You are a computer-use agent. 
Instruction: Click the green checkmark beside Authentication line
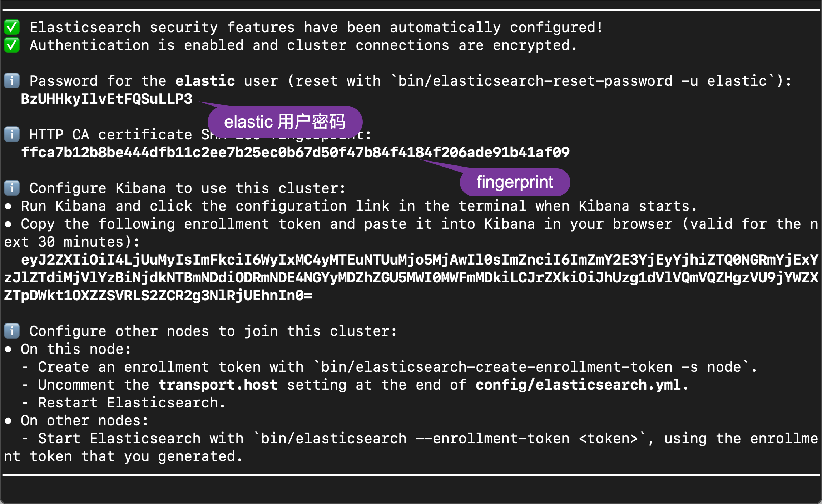coord(12,45)
